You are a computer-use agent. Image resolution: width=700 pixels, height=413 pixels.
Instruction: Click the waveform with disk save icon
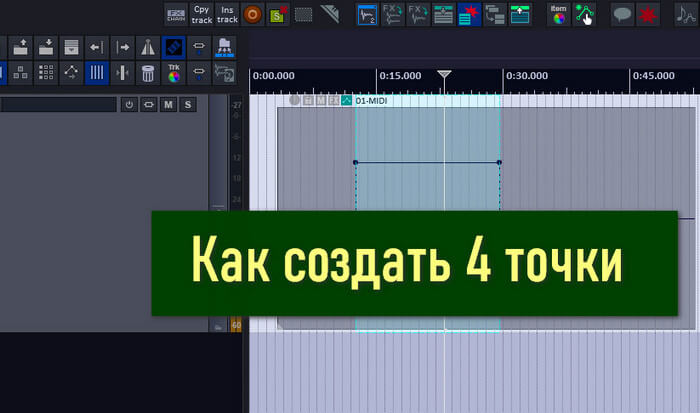[225, 73]
